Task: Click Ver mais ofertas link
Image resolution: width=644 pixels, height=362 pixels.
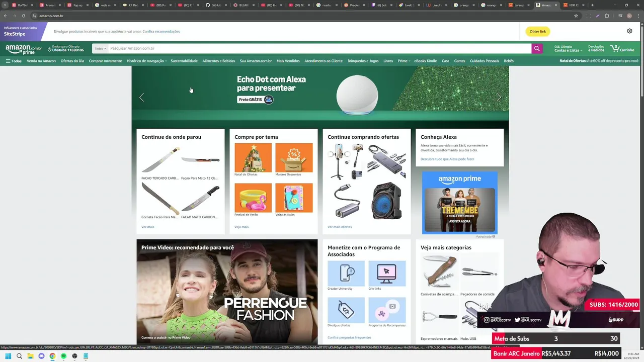Action: (340, 227)
